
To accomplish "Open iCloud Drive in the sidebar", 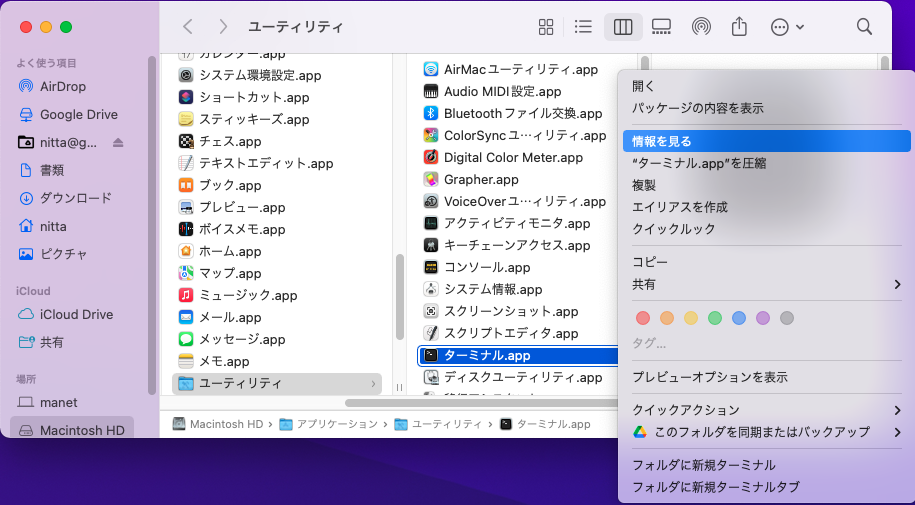I will tap(76, 314).
